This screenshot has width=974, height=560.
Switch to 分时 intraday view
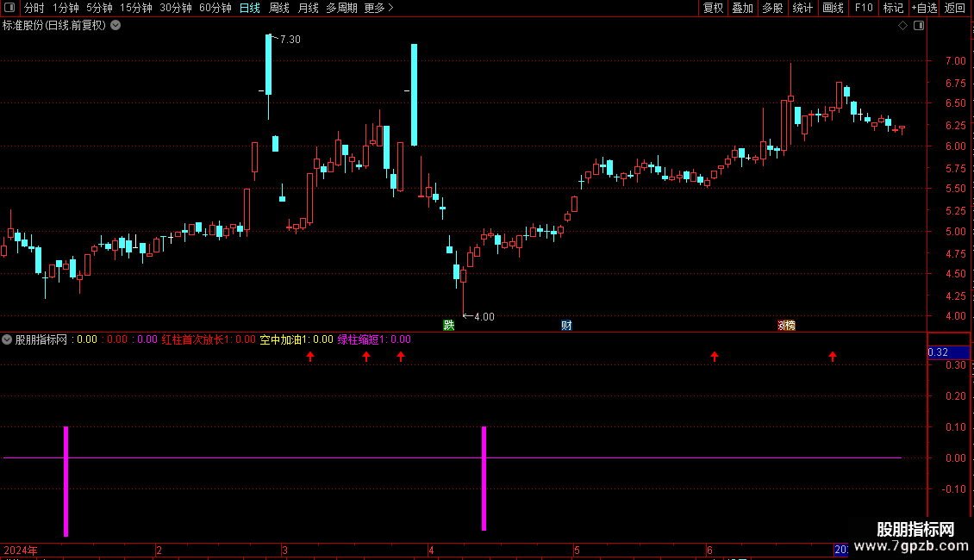pos(34,8)
